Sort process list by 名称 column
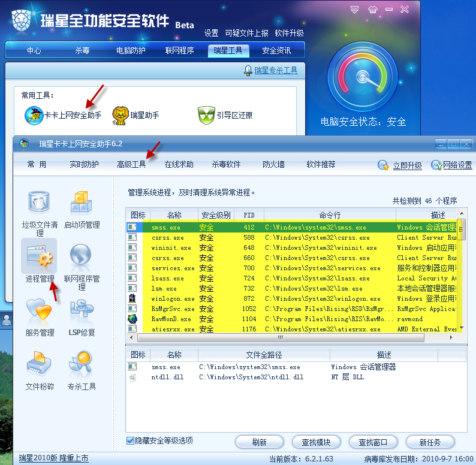Screen dimensions: 476x465 coord(174,215)
